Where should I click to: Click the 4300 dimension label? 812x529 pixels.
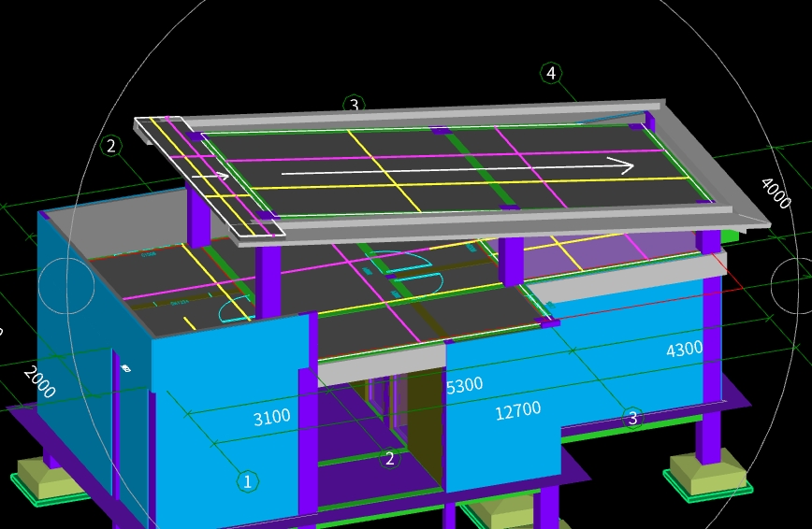684,350
